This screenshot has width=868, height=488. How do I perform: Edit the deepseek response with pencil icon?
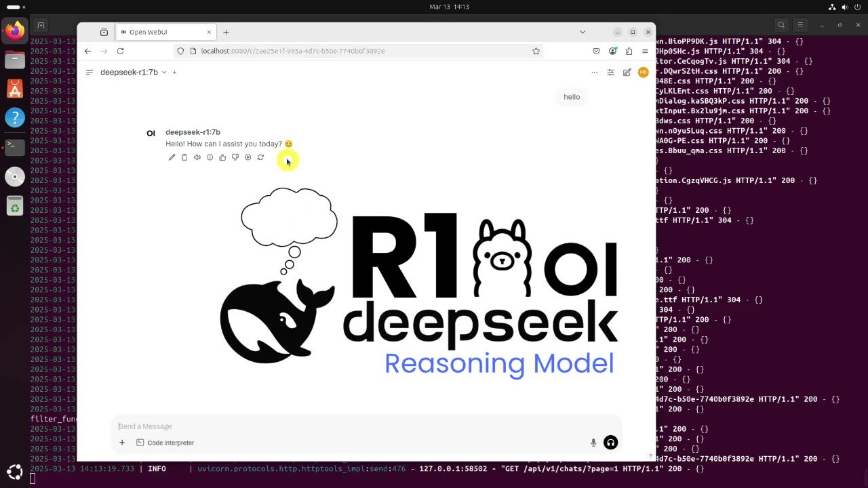172,157
